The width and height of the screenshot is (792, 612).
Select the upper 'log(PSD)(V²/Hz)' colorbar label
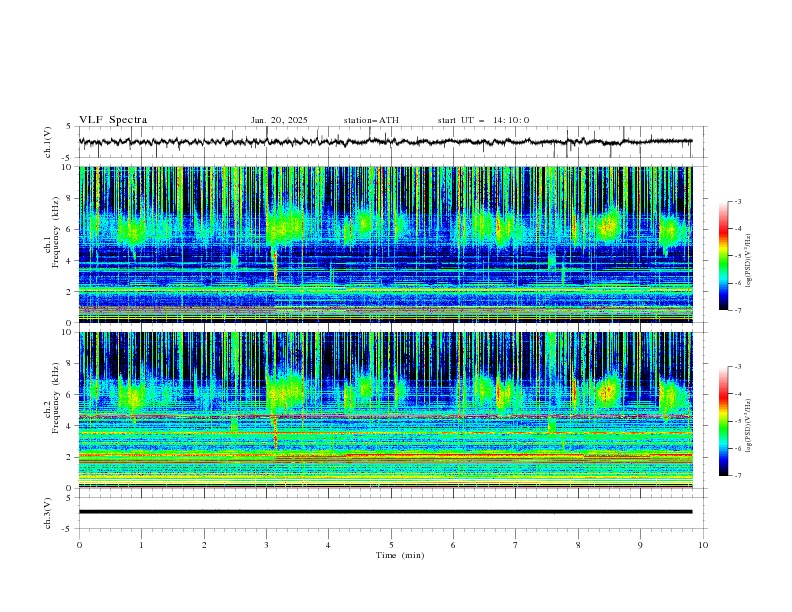tap(748, 261)
